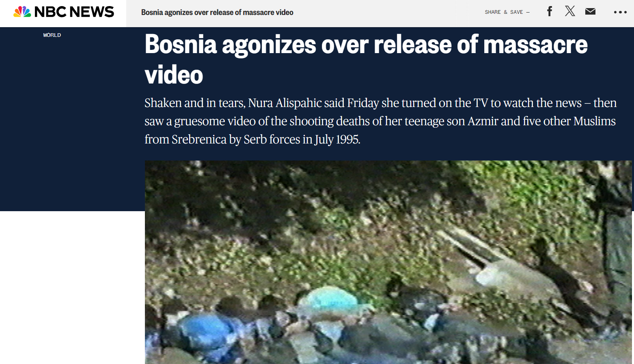The width and height of the screenshot is (634, 364).
Task: Open the WORLD section link
Action: click(52, 35)
